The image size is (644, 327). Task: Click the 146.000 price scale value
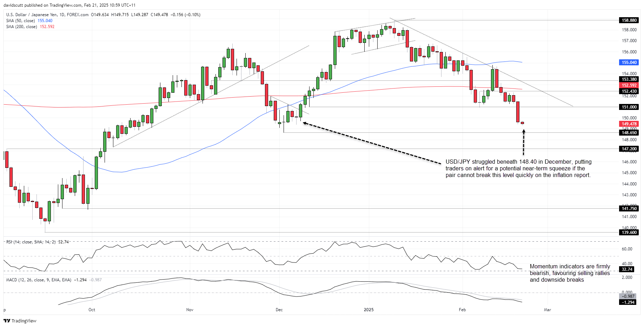[629, 162]
